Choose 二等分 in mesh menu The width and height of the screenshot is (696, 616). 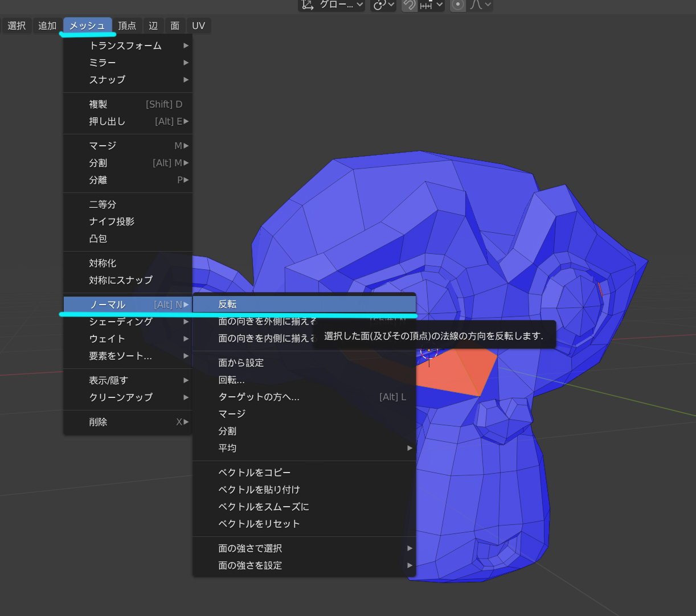coord(128,204)
